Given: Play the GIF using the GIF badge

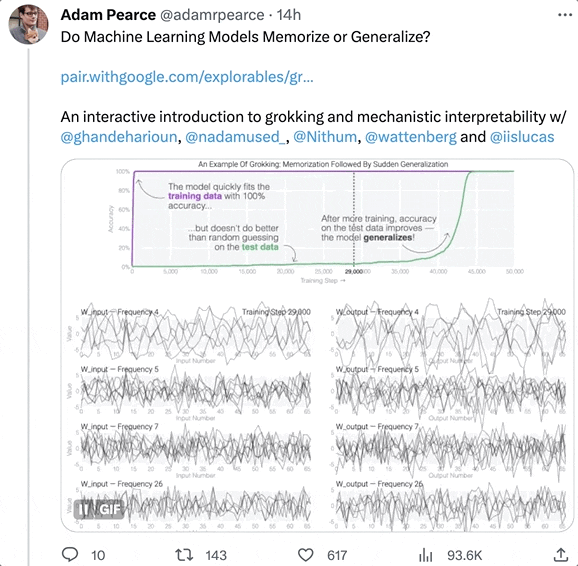Looking at the screenshot, I should click(x=99, y=509).
